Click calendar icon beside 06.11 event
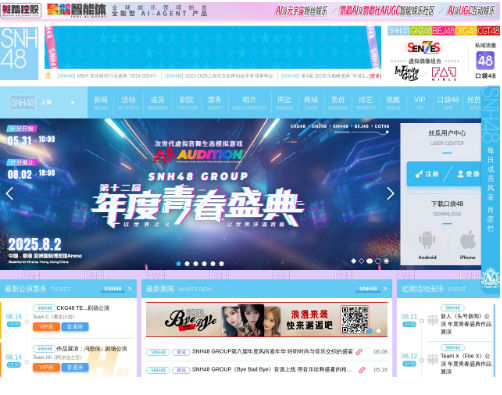This screenshot has width=502, height=395. (x=433, y=319)
